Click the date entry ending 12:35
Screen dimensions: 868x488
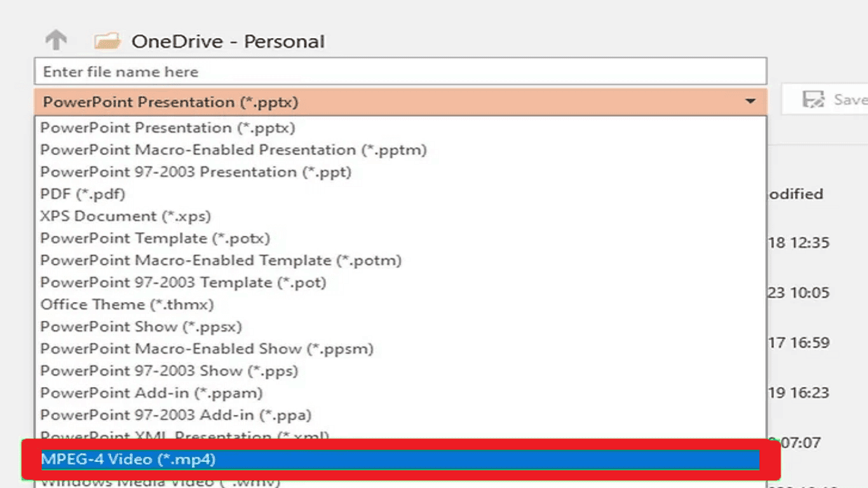point(799,243)
